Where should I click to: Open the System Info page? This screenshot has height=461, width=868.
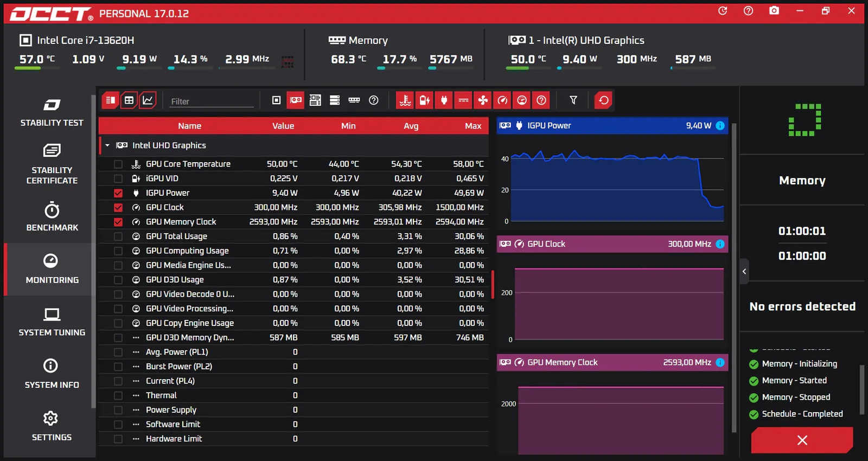point(52,374)
